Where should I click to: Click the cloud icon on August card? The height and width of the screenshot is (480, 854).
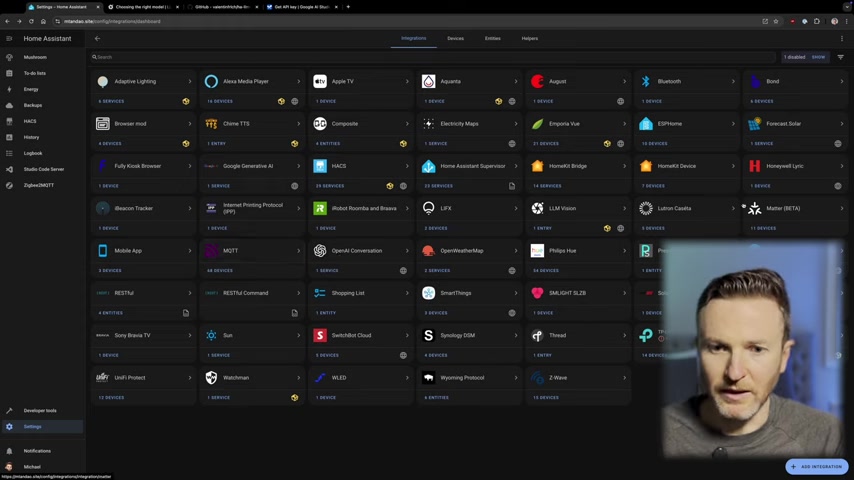[x=620, y=101]
